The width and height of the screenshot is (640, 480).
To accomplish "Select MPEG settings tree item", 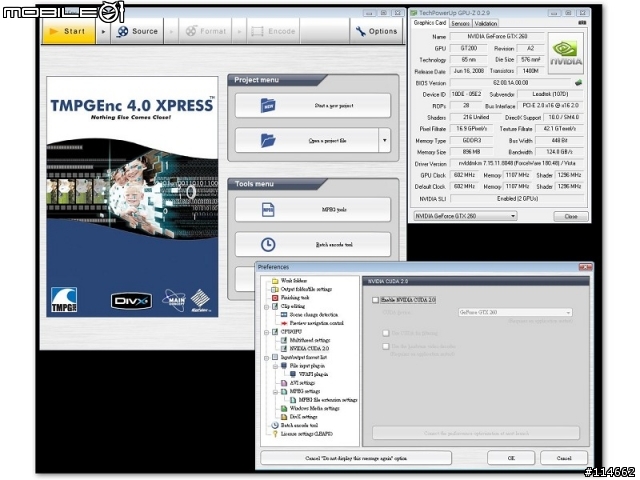I will [x=304, y=391].
